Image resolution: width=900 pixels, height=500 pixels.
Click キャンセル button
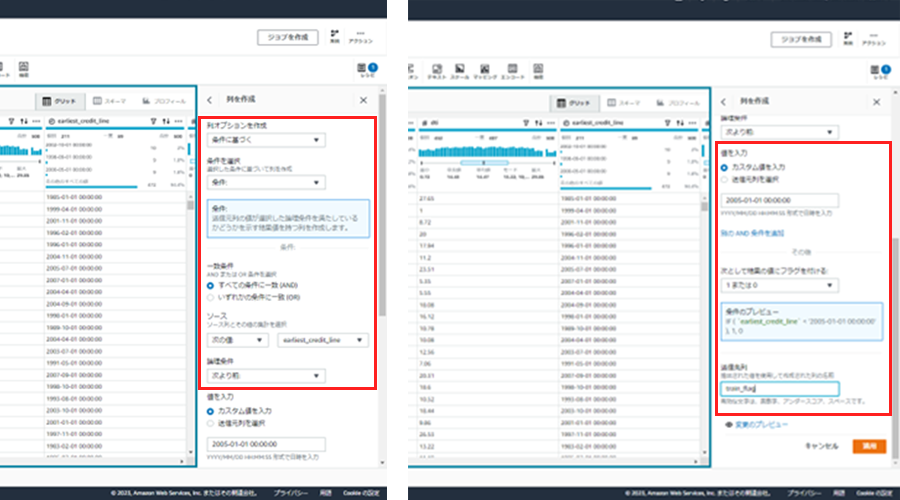(821, 446)
